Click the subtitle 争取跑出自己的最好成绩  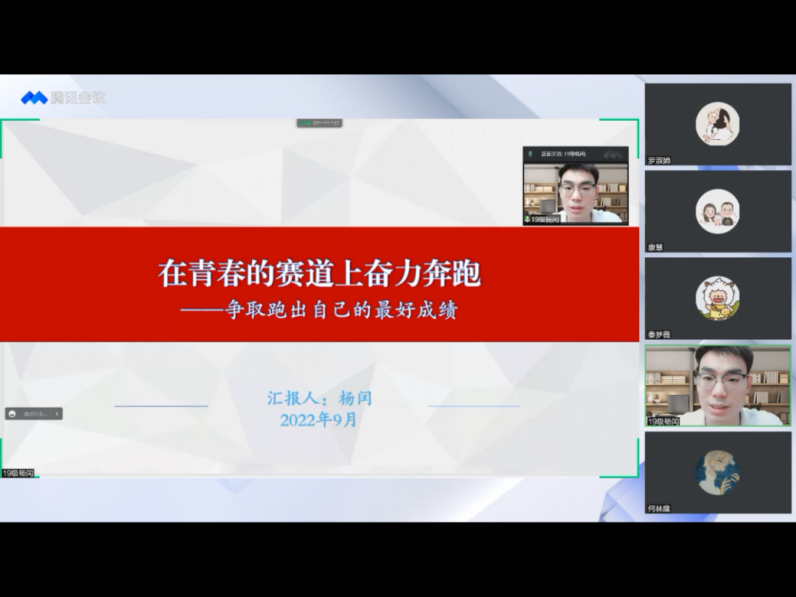click(333, 310)
